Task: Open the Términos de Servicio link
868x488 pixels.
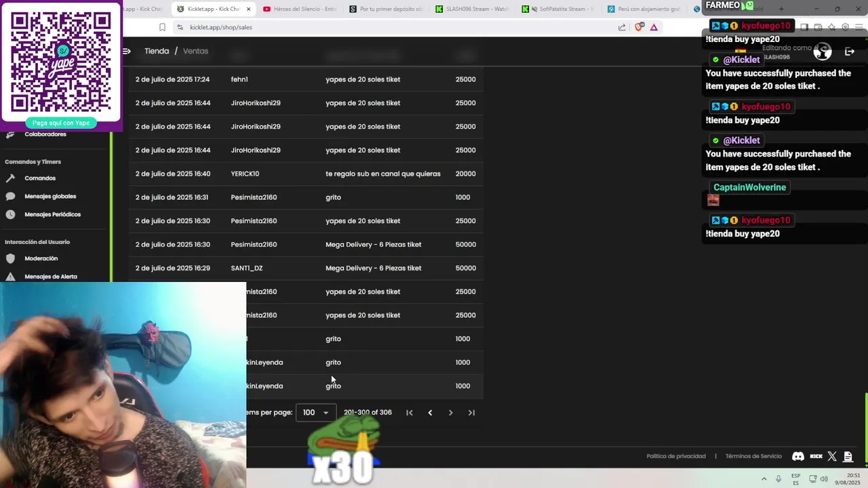Action: [x=753, y=456]
